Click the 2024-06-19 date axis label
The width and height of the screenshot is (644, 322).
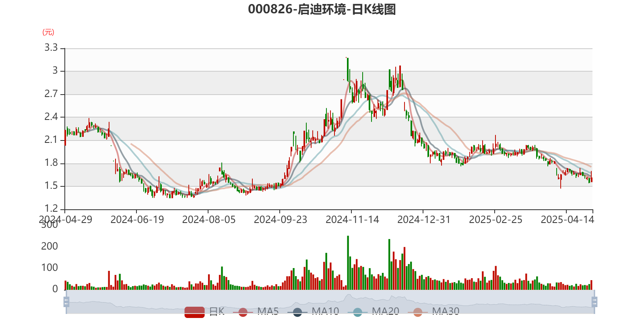[137, 220]
